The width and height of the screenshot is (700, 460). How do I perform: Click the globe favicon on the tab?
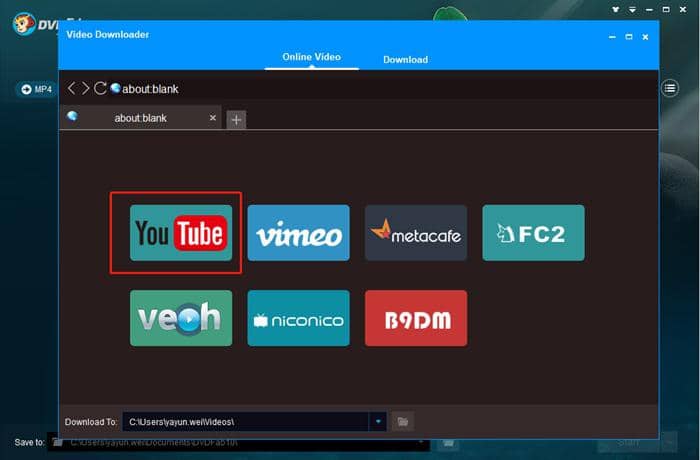(x=72, y=116)
